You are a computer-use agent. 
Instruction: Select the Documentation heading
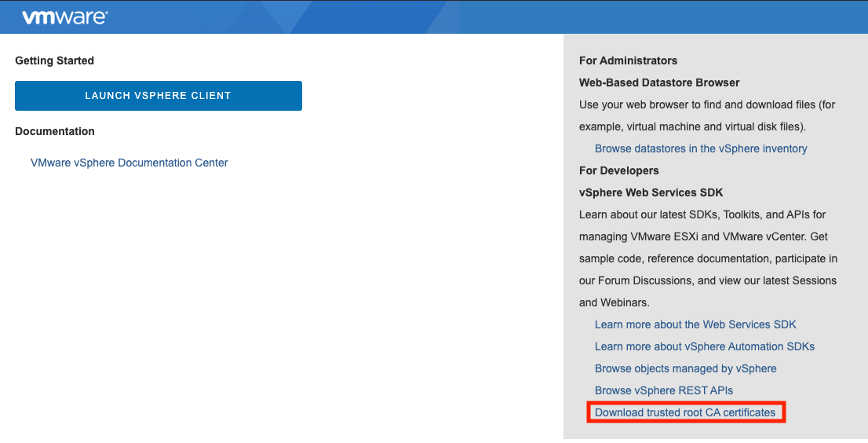pyautogui.click(x=55, y=131)
